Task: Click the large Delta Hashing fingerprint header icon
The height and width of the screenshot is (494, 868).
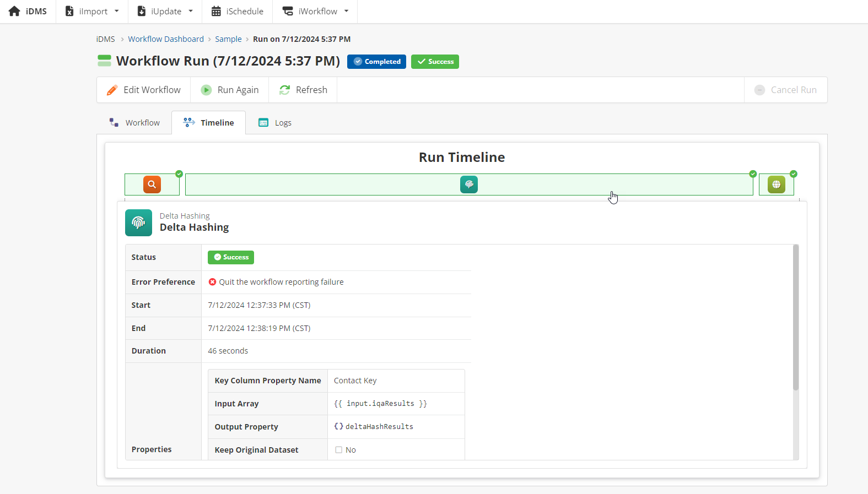Action: point(138,222)
